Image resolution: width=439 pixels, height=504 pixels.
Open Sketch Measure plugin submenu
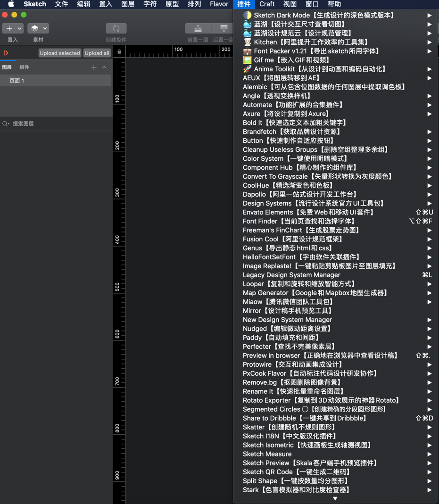[x=336, y=454]
